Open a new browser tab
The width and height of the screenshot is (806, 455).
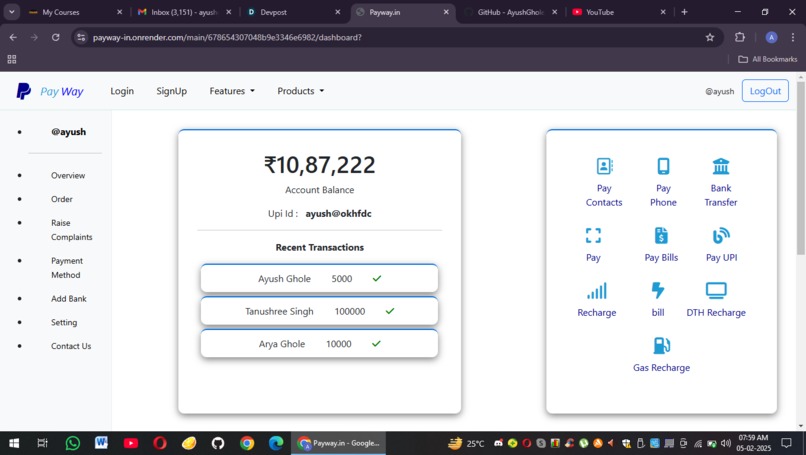684,12
